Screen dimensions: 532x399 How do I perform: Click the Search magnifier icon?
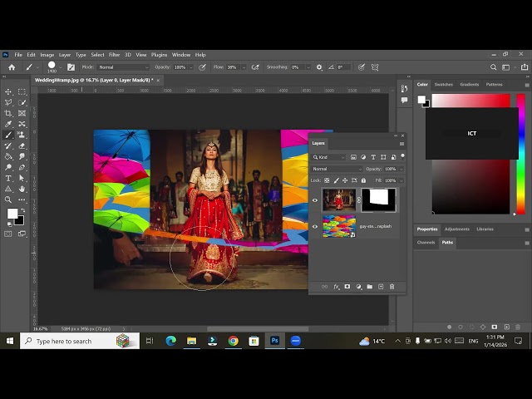(493, 67)
